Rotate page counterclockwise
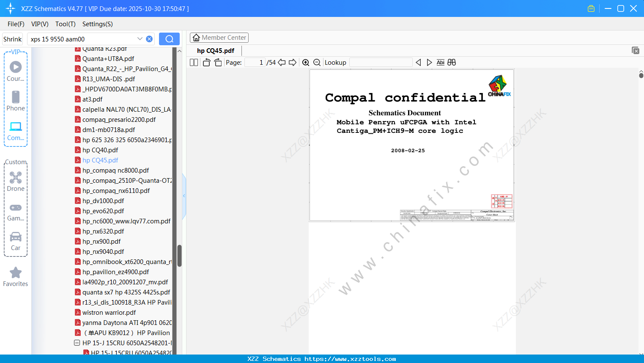644x363 pixels. pyautogui.click(x=206, y=62)
